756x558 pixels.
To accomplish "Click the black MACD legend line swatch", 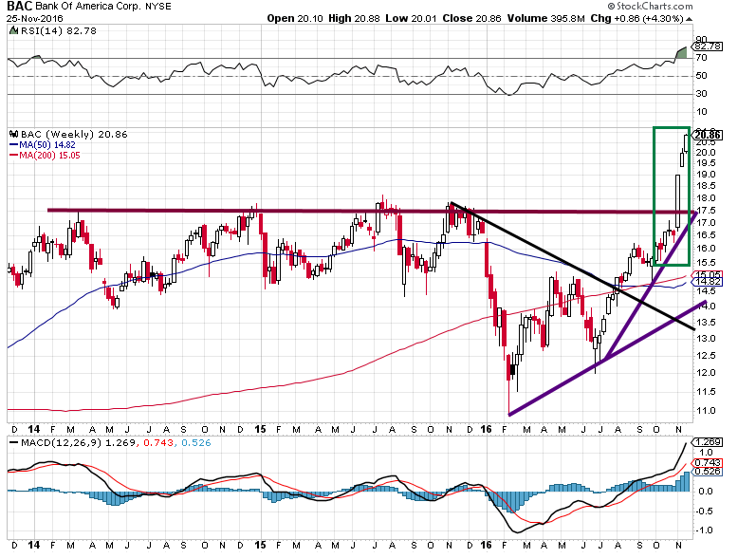I will tap(14, 442).
